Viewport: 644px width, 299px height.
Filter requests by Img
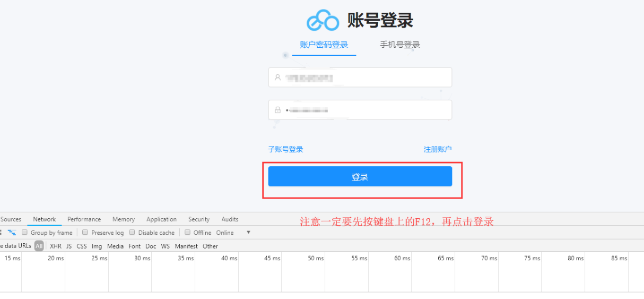(x=97, y=246)
